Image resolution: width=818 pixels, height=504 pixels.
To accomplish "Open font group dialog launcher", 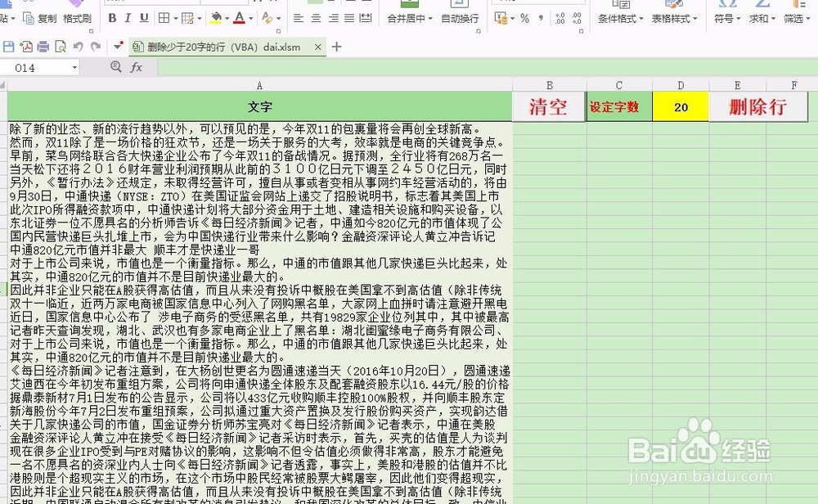I will tap(278, 32).
